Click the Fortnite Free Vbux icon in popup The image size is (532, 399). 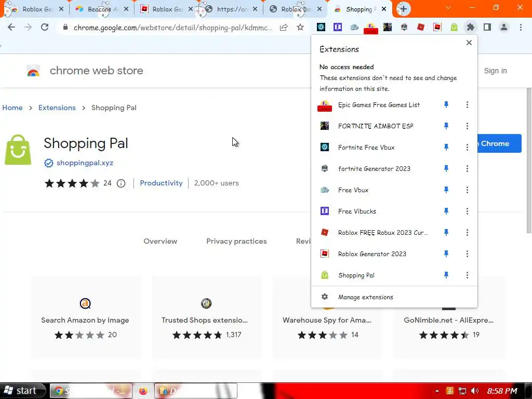325,147
